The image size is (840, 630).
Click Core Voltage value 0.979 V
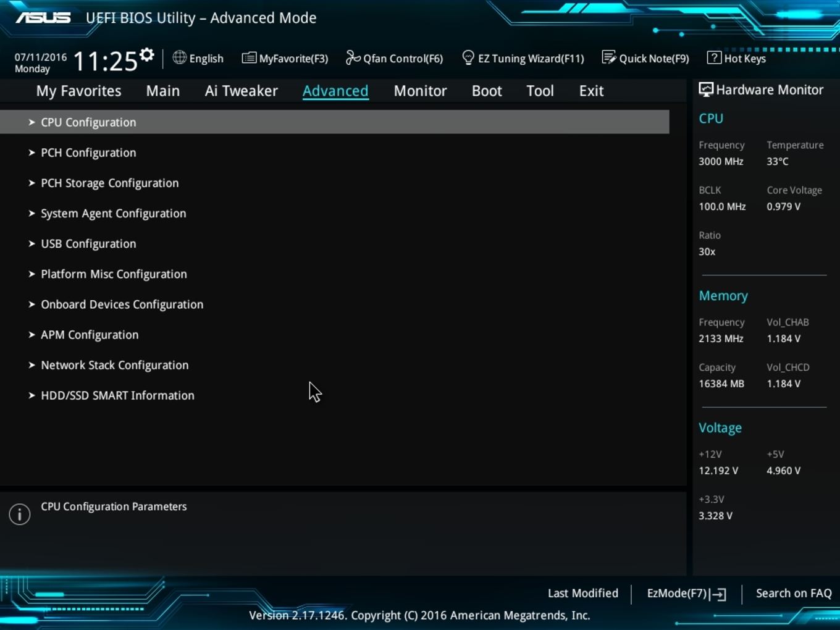pyautogui.click(x=784, y=206)
